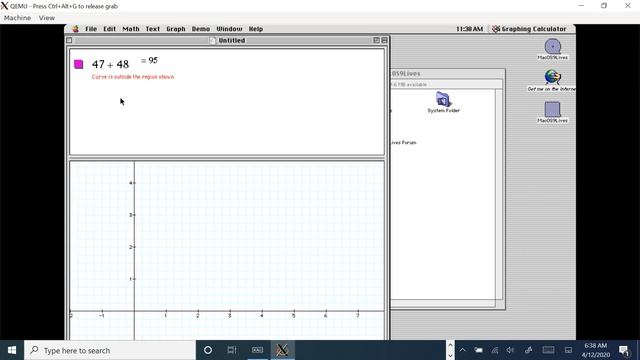The width and height of the screenshot is (640, 360).
Task: Click the 47 + 48 expression
Action: click(111, 64)
